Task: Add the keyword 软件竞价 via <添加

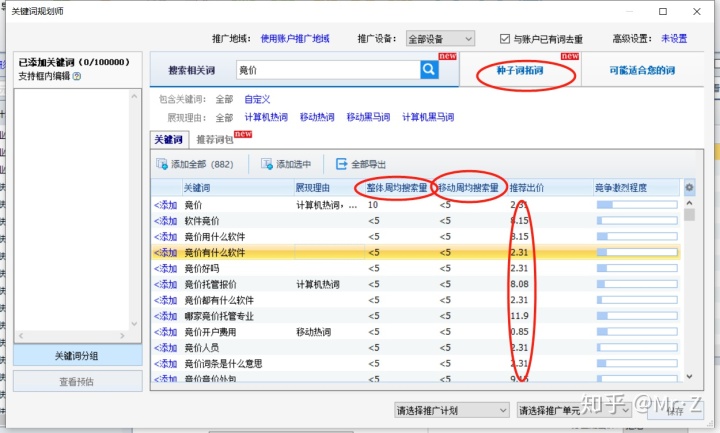Action: 165,221
